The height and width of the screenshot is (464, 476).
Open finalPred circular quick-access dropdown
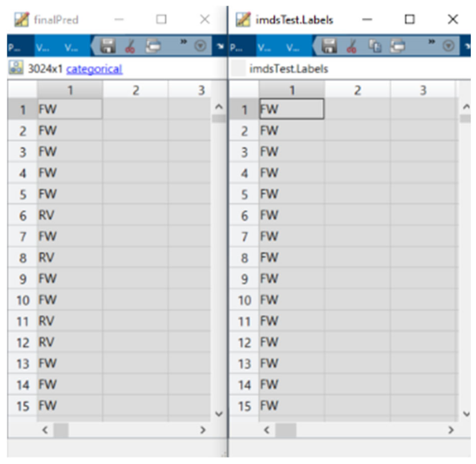coord(200,46)
